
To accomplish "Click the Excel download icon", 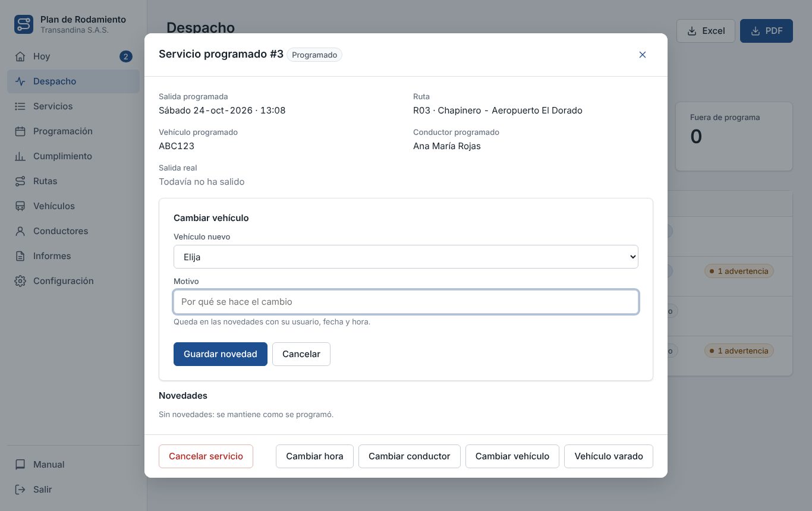I will 692,31.
